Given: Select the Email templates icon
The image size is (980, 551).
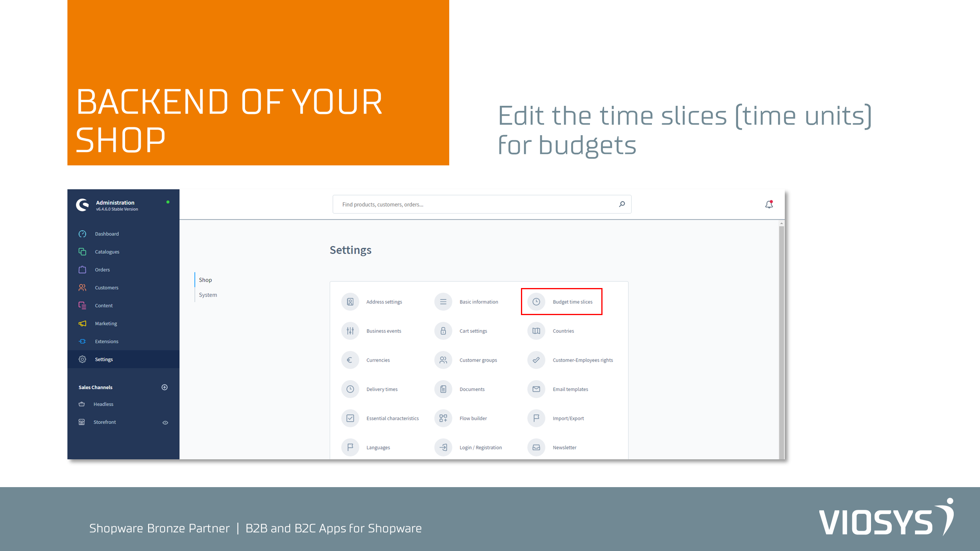Looking at the screenshot, I should [x=536, y=389].
